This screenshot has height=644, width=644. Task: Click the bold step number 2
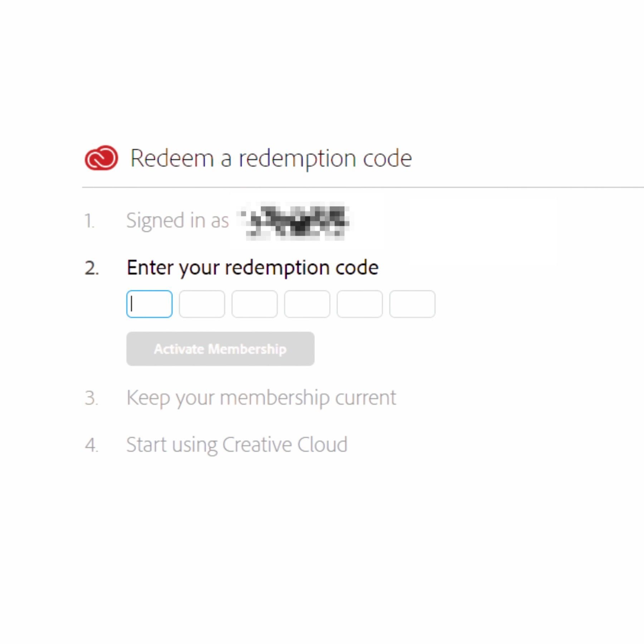pos(92,268)
